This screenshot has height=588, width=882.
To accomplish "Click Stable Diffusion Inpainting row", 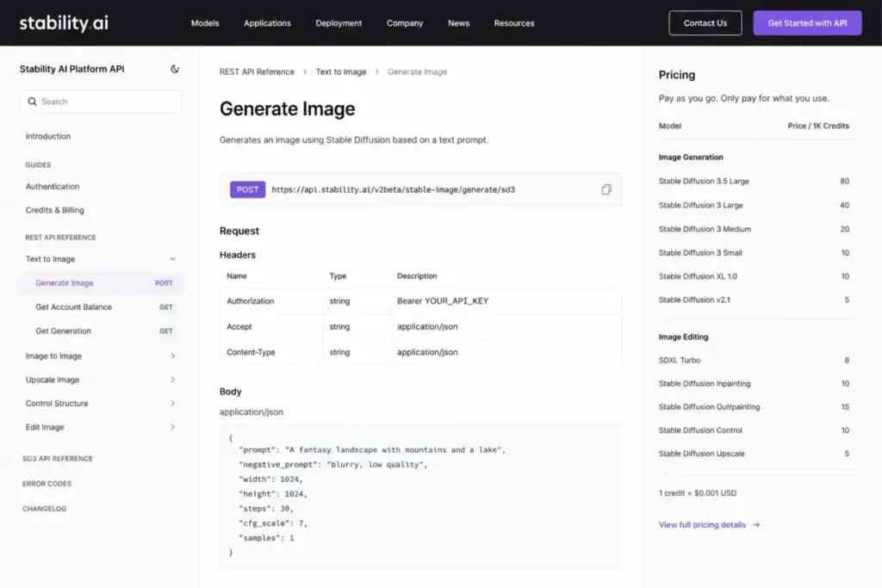I will click(x=754, y=383).
